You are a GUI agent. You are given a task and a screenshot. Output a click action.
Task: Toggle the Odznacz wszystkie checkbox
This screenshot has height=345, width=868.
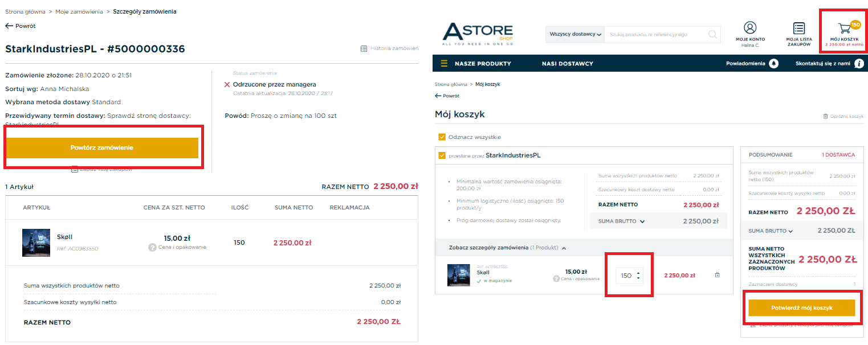point(442,137)
